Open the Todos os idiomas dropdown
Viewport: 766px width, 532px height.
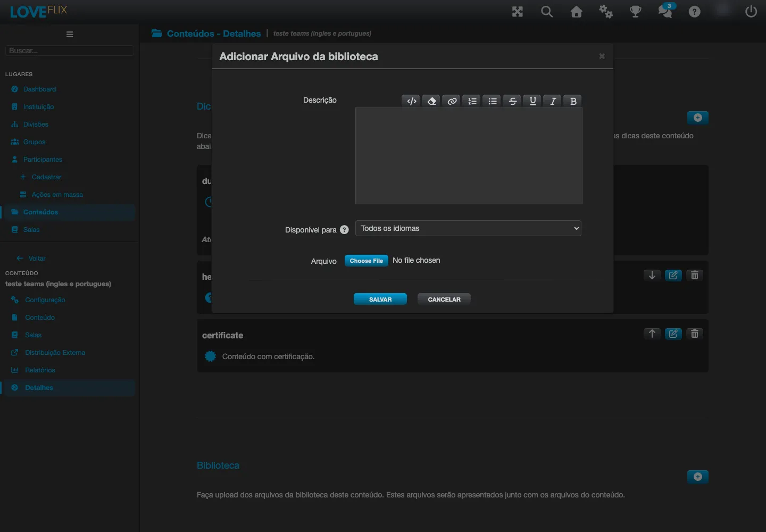click(468, 228)
